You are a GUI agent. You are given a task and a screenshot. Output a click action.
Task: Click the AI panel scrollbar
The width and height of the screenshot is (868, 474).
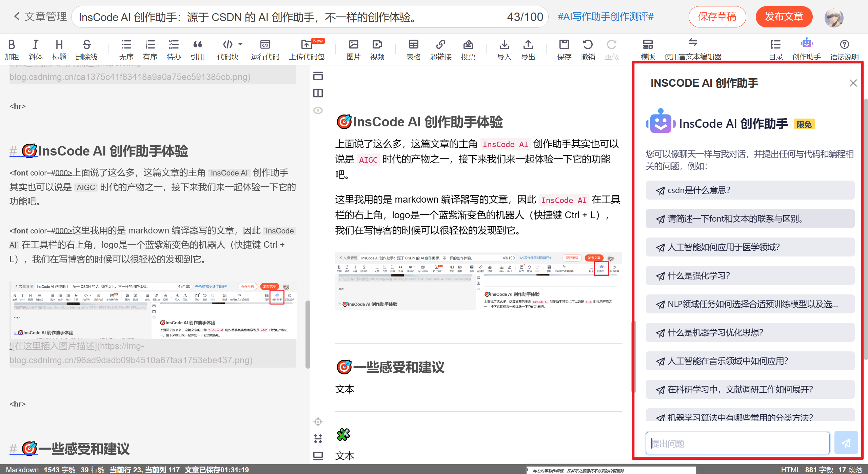pos(866,229)
